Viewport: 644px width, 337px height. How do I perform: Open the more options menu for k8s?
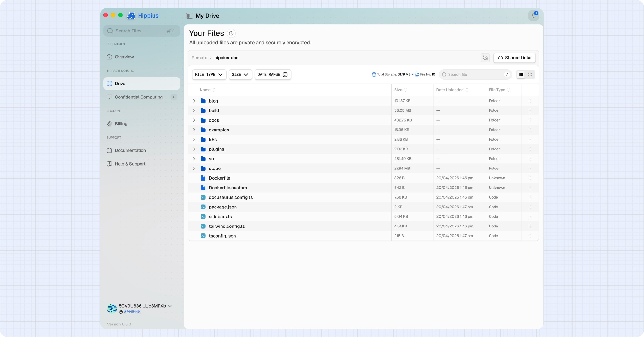[x=530, y=140]
